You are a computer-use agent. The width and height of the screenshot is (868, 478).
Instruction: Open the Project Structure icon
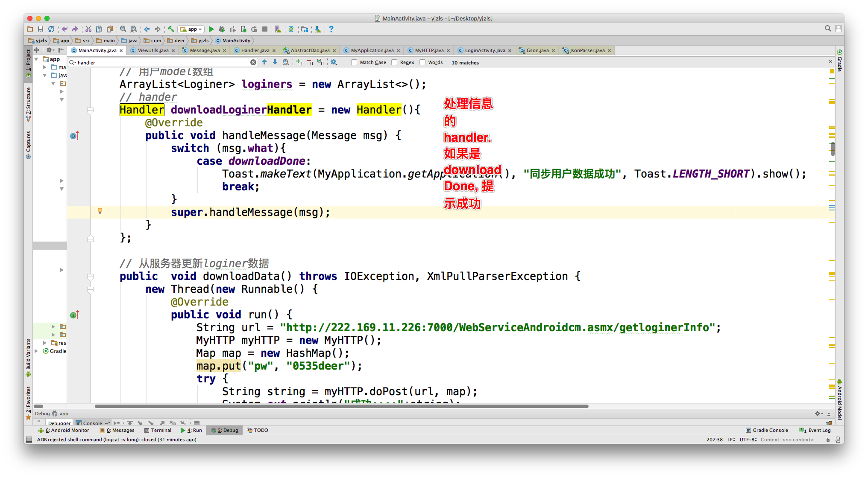click(x=305, y=29)
